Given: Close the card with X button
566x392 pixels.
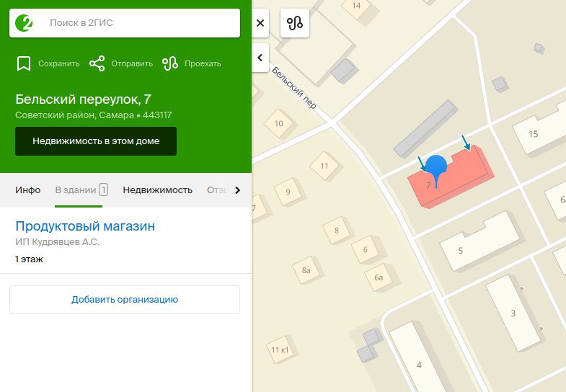Looking at the screenshot, I should pos(260,23).
